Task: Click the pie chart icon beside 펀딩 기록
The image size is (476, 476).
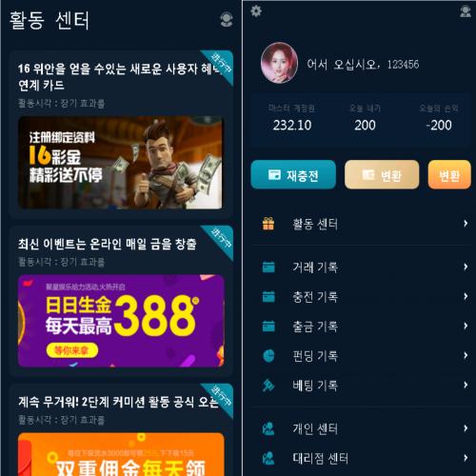Action: (268, 355)
